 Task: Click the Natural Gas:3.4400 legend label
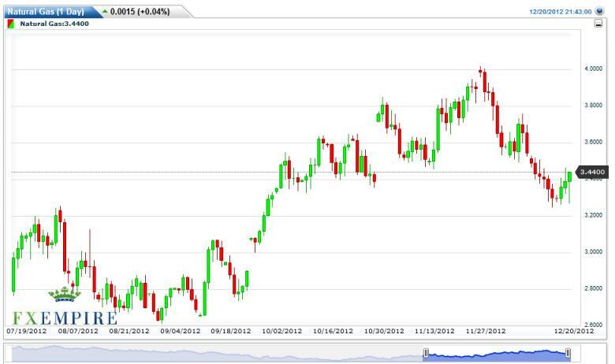54,24
